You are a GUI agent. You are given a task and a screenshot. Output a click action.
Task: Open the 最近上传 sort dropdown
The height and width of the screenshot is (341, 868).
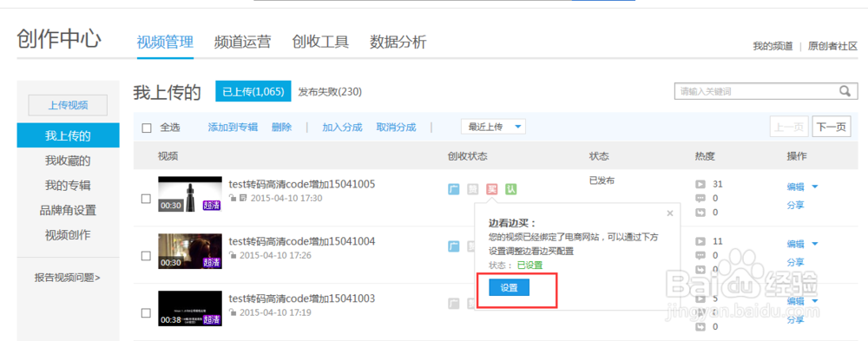coord(493,127)
